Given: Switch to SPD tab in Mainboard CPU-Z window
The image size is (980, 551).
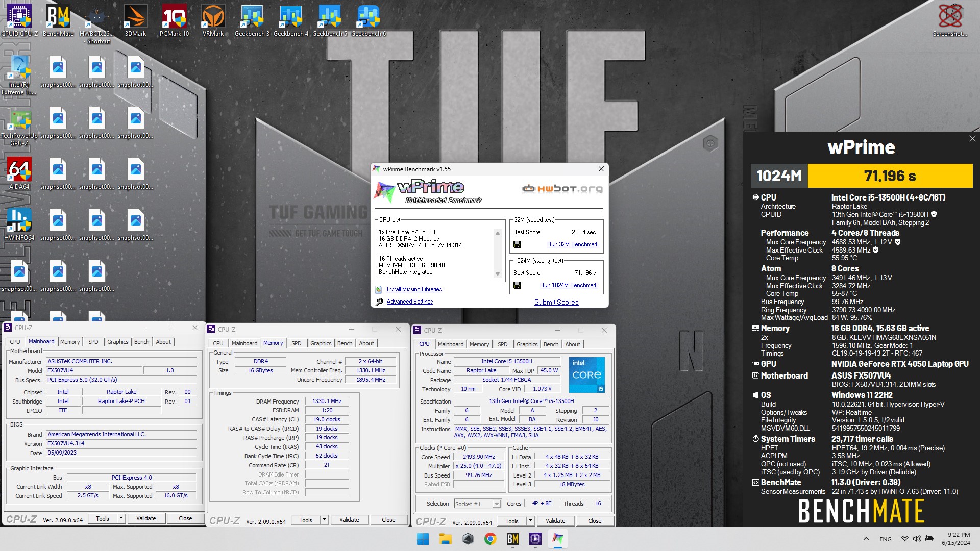Looking at the screenshot, I should (x=93, y=342).
